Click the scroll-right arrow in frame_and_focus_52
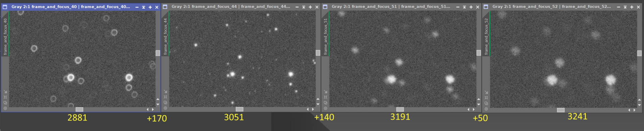644x131 pixels. pos(635,110)
